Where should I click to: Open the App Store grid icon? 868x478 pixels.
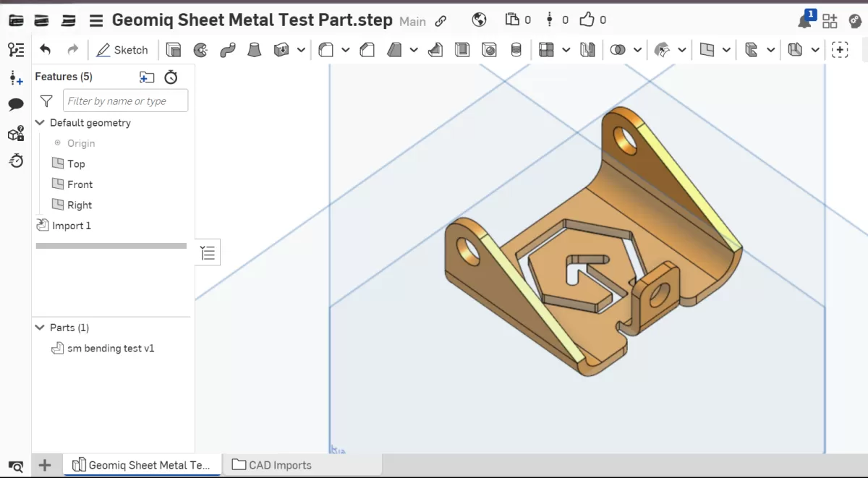[830, 21]
